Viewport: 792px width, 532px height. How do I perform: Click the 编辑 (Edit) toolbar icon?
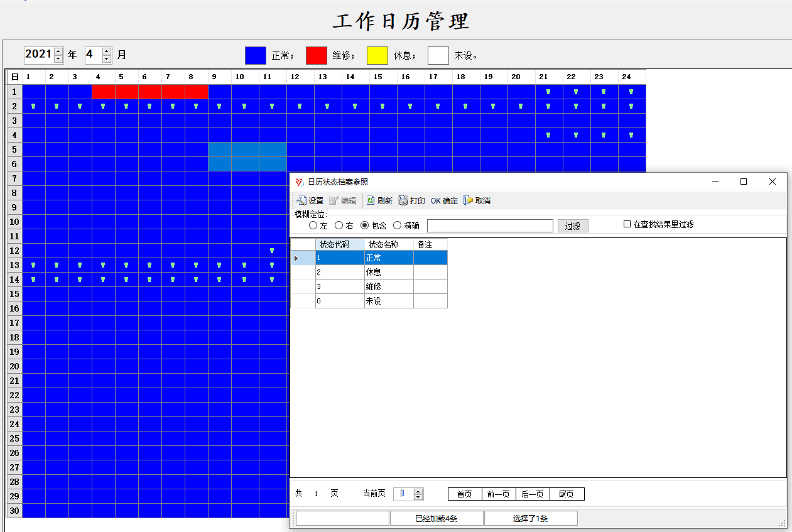[x=334, y=201]
